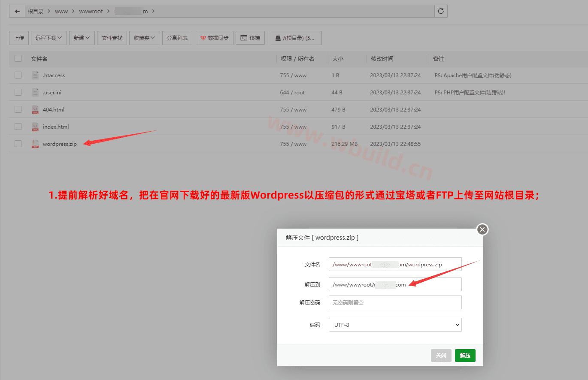Click the .htaccess file icon
This screenshot has height=380, width=588.
tap(35, 75)
